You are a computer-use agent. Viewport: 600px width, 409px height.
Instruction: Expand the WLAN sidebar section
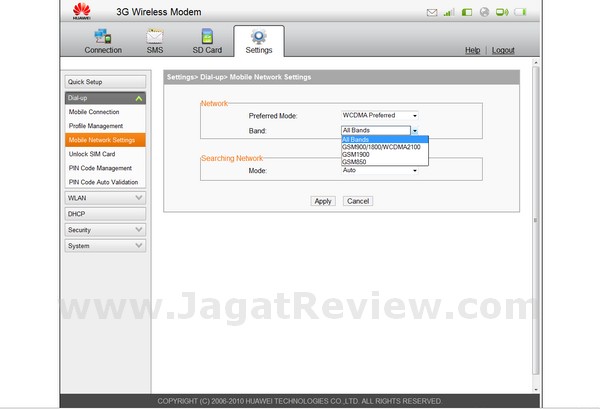[105, 198]
